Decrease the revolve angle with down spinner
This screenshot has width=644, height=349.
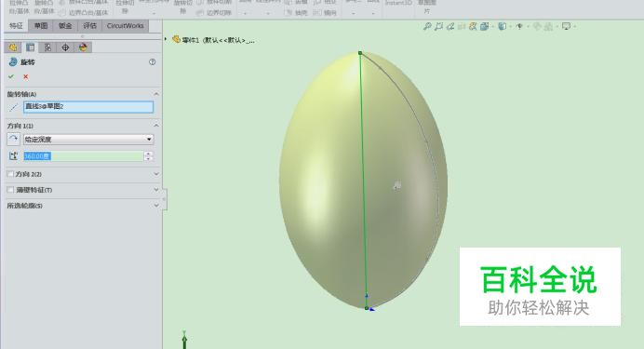click(148, 158)
